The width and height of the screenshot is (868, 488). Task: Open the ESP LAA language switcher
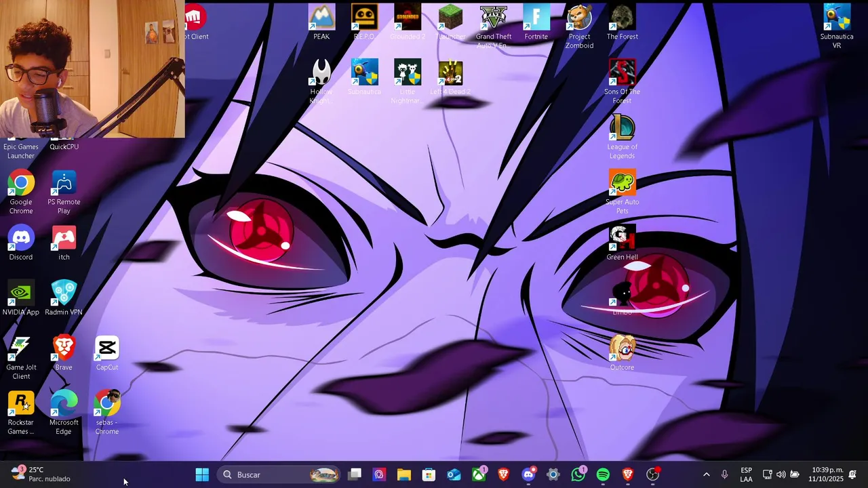(x=746, y=474)
